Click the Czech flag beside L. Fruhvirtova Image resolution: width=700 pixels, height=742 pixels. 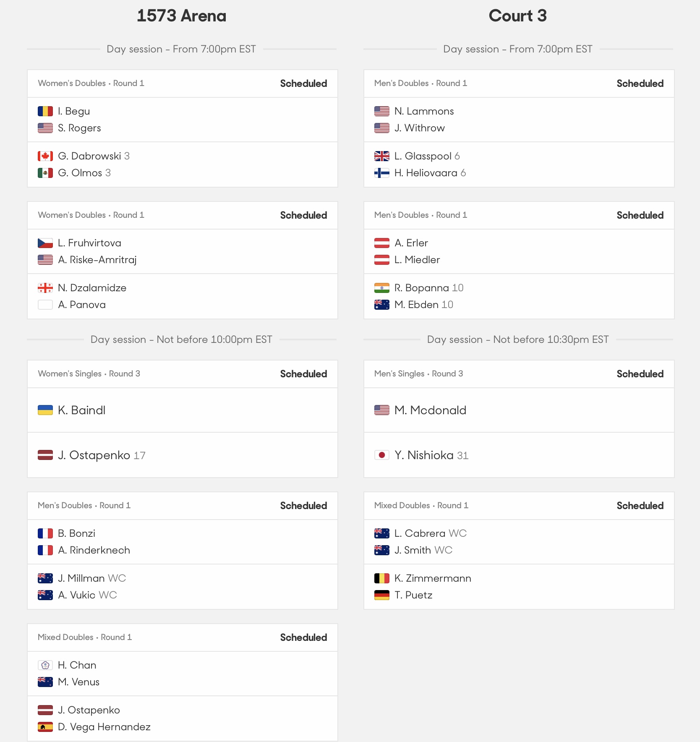click(x=45, y=243)
